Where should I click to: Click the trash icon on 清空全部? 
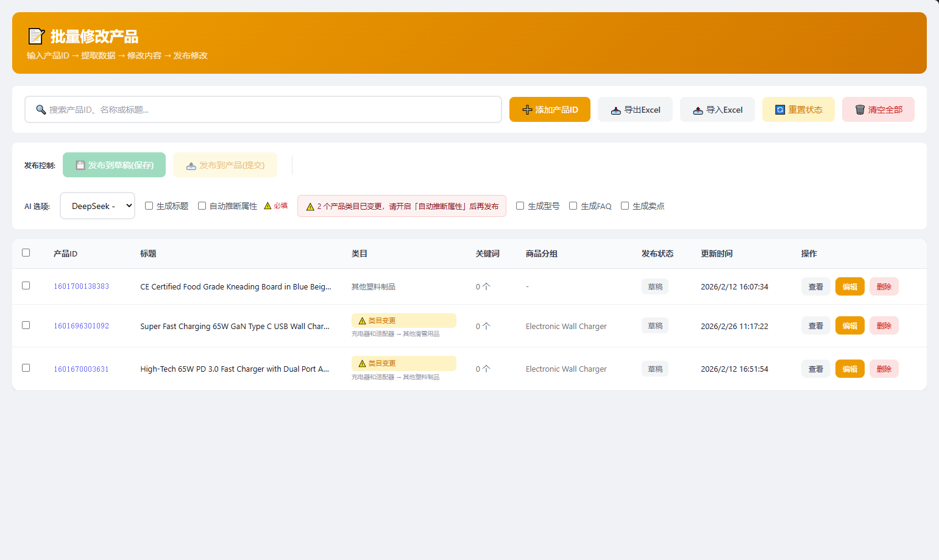point(860,110)
